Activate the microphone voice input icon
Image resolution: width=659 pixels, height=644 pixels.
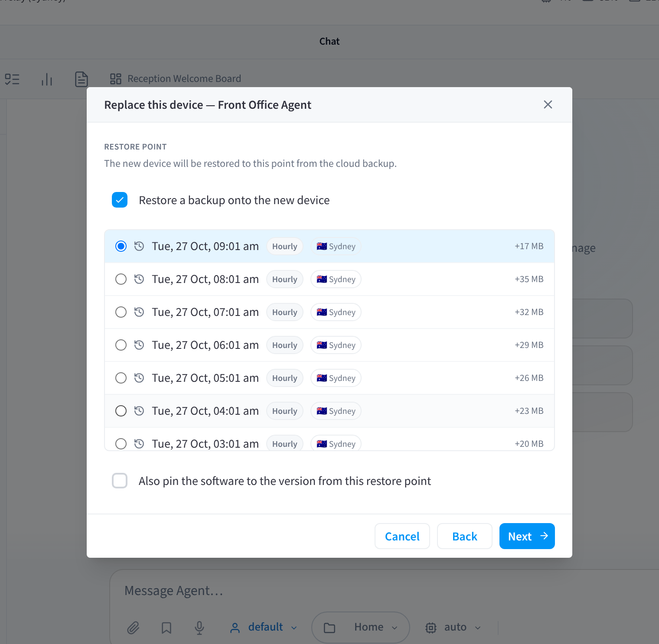coord(199,628)
